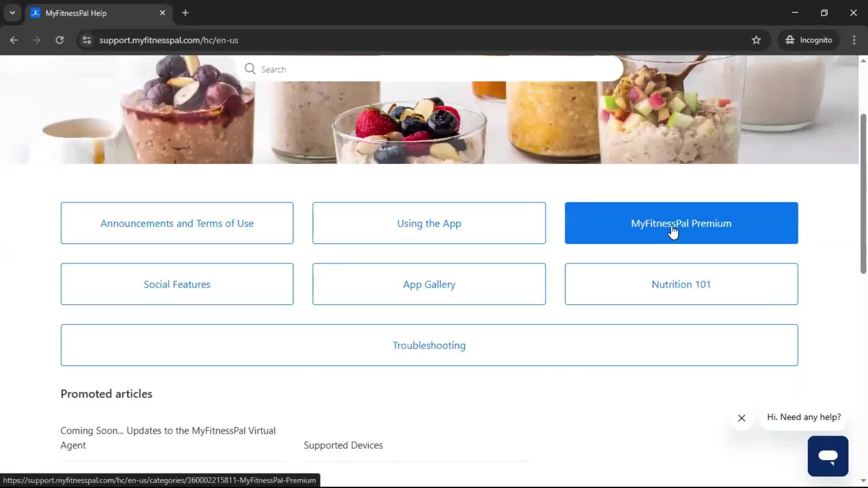This screenshot has width=868, height=488.
Task: Click the help center Search field
Action: pos(429,69)
